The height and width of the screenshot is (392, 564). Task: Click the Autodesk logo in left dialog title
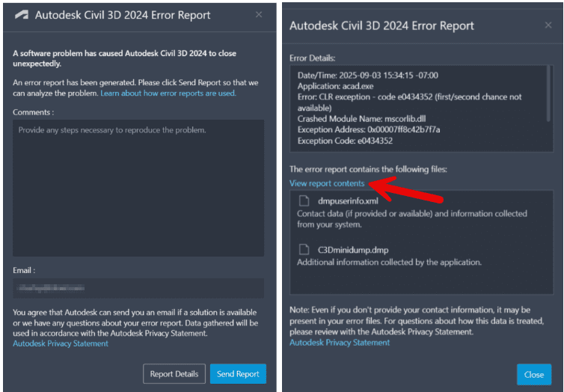[22, 15]
